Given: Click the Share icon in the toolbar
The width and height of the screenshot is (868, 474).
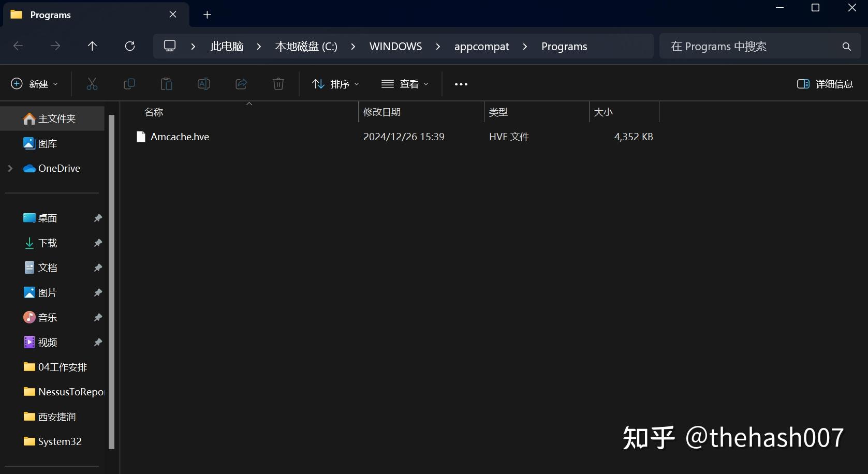Looking at the screenshot, I should tap(241, 84).
